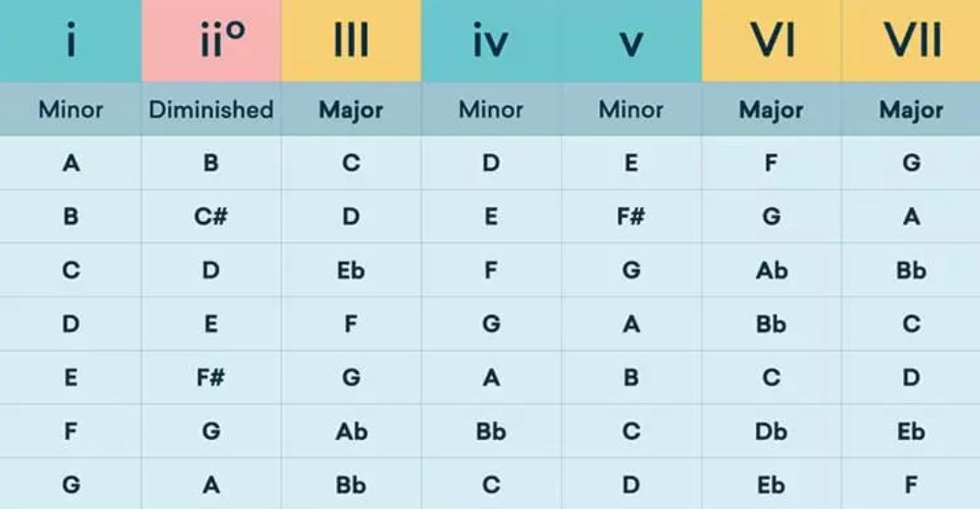Select the VI column header

point(772,41)
